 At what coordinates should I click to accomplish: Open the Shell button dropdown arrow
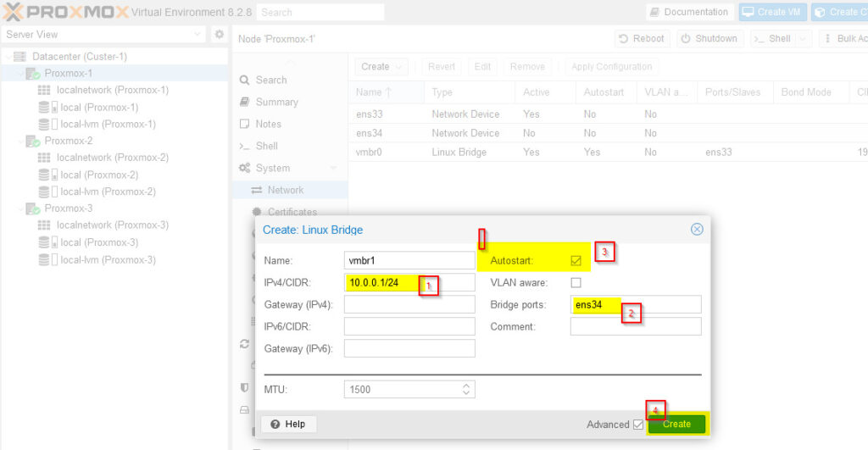pos(804,39)
